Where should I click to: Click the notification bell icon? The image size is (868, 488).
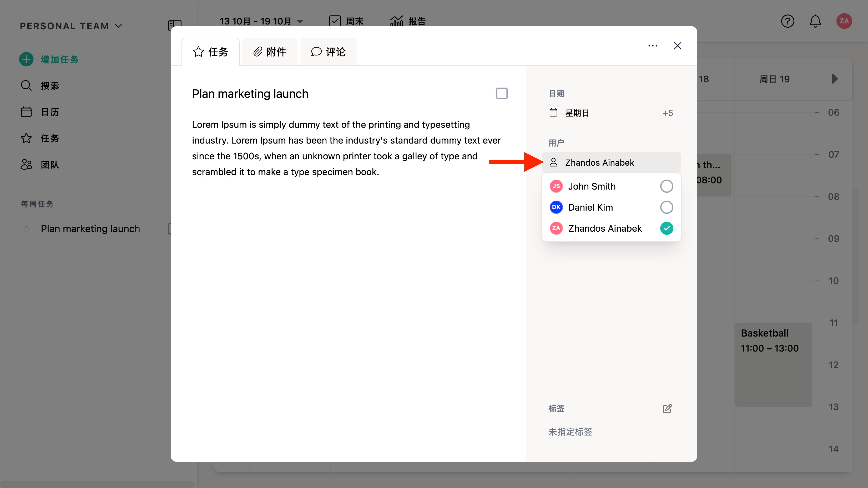pos(815,21)
